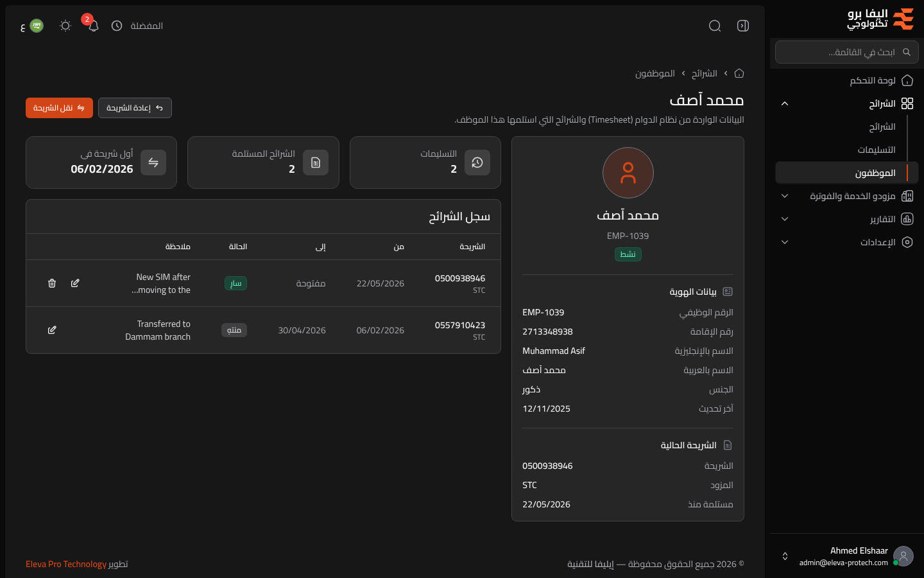
Task: Click the Eleva Pro logo in sidebar
Action: 880,19
